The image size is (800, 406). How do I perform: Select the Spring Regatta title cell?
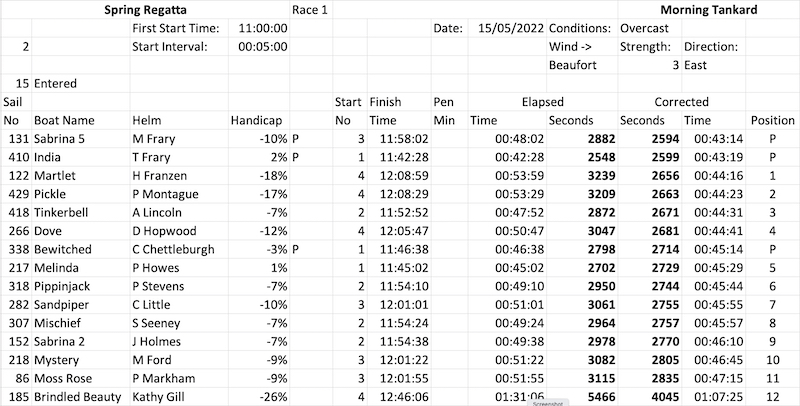[x=145, y=10]
